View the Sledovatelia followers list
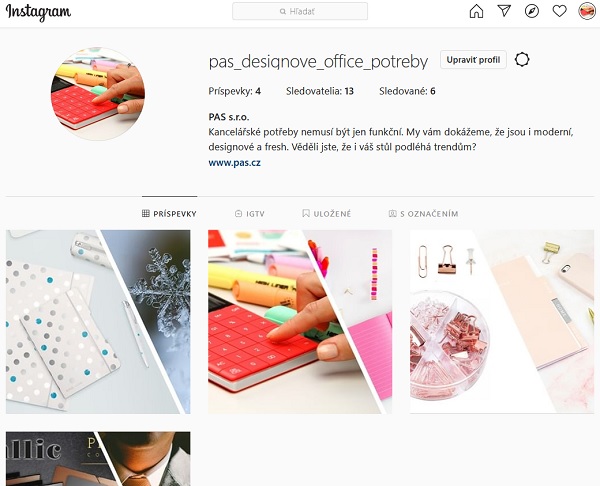Screen dimensions: 600x486 320,91
